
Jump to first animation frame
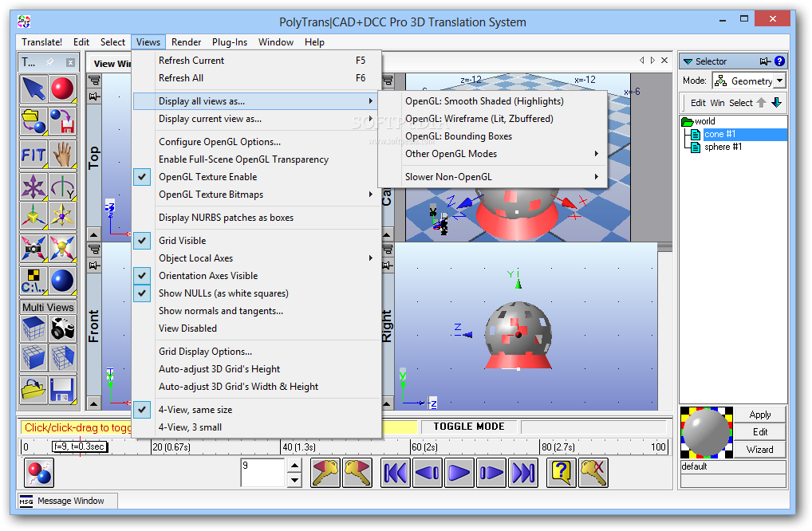(396, 473)
